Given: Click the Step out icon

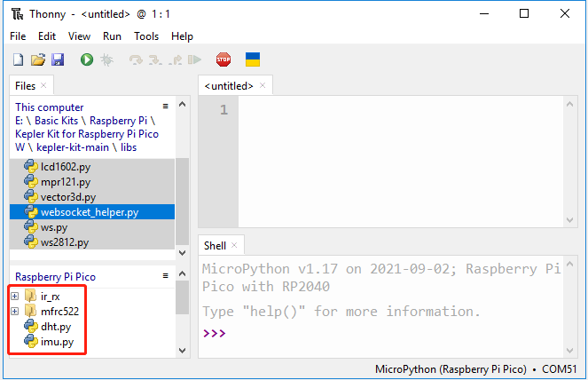Looking at the screenshot, I should 175,59.
